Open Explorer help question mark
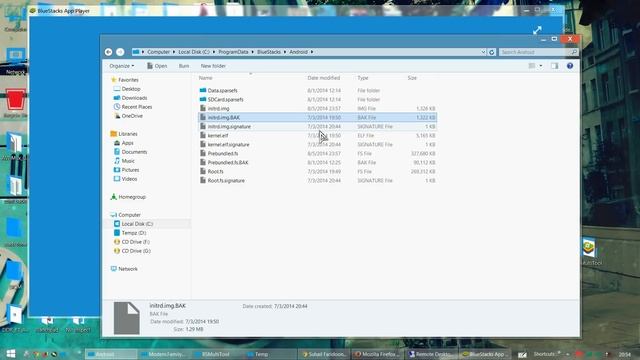Viewport: 640px width, 360px height. coord(570,66)
